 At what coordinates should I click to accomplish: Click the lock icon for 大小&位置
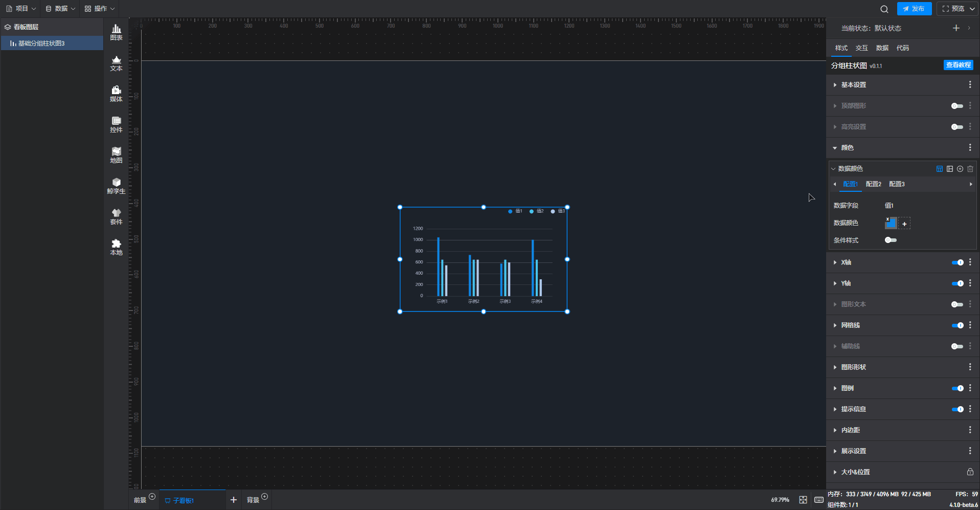click(970, 472)
